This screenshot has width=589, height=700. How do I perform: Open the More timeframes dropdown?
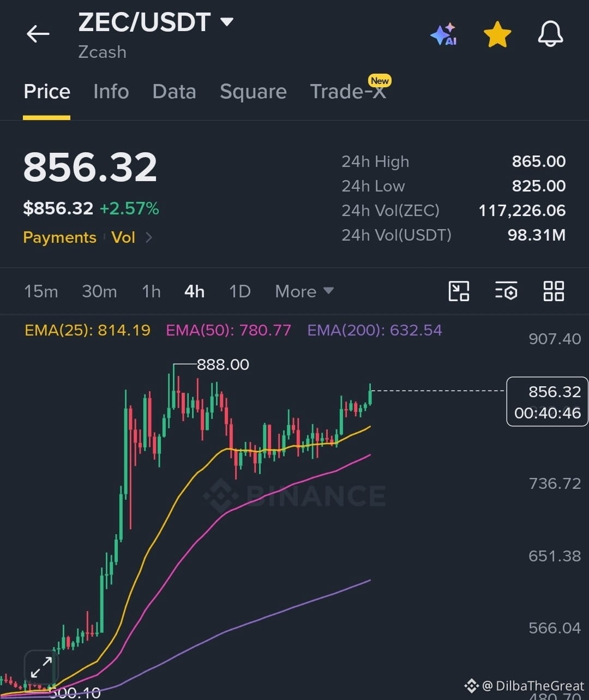coord(304,291)
